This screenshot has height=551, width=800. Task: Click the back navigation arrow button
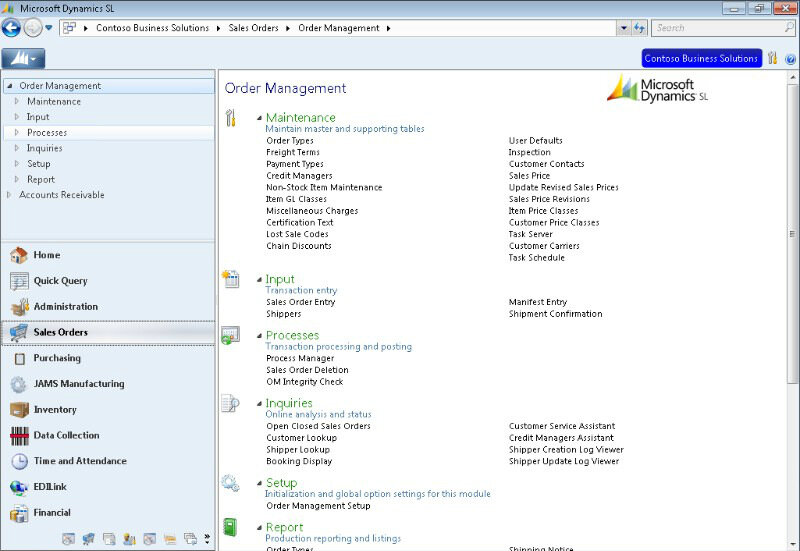pos(12,28)
